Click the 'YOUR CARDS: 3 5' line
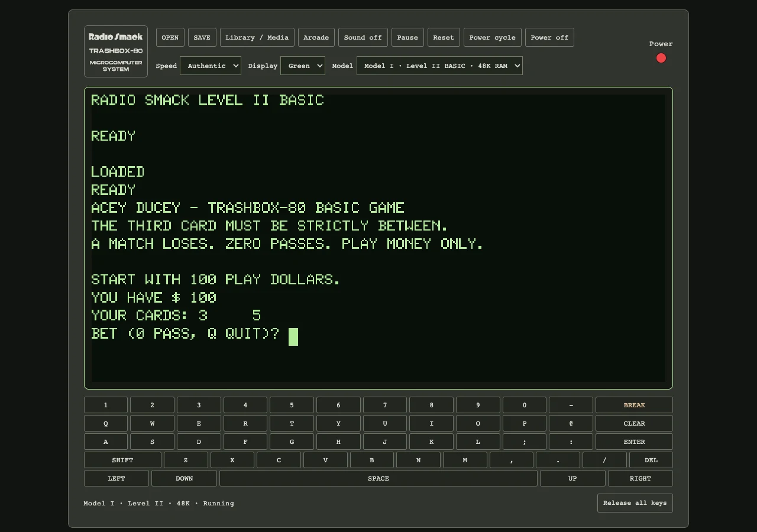 pos(176,316)
